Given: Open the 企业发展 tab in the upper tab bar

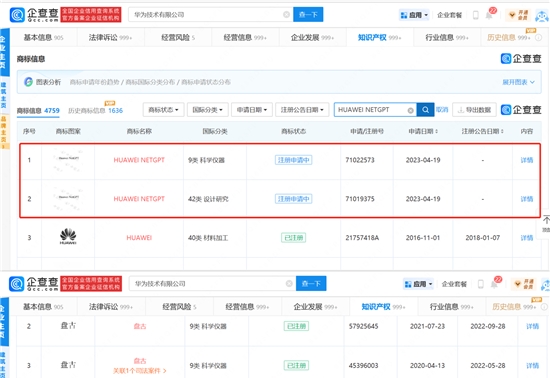Looking at the screenshot, I should tap(312, 38).
